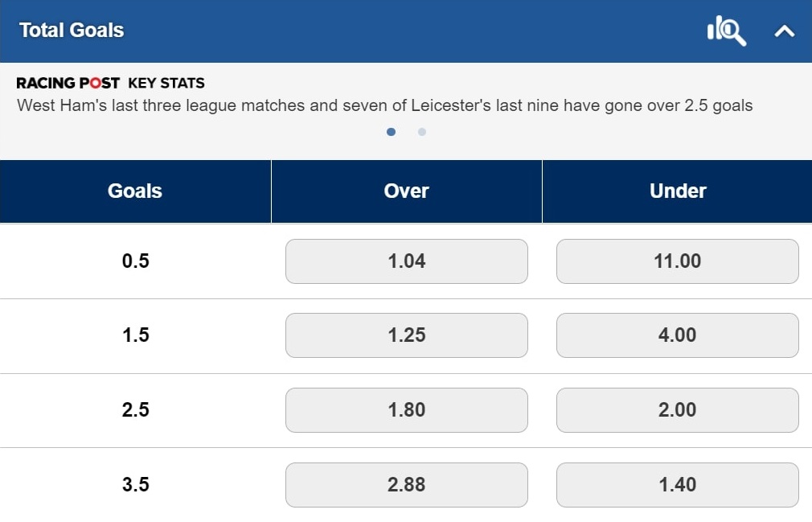Select the Over column header
Viewport: 812px width, 522px height.
(406, 191)
